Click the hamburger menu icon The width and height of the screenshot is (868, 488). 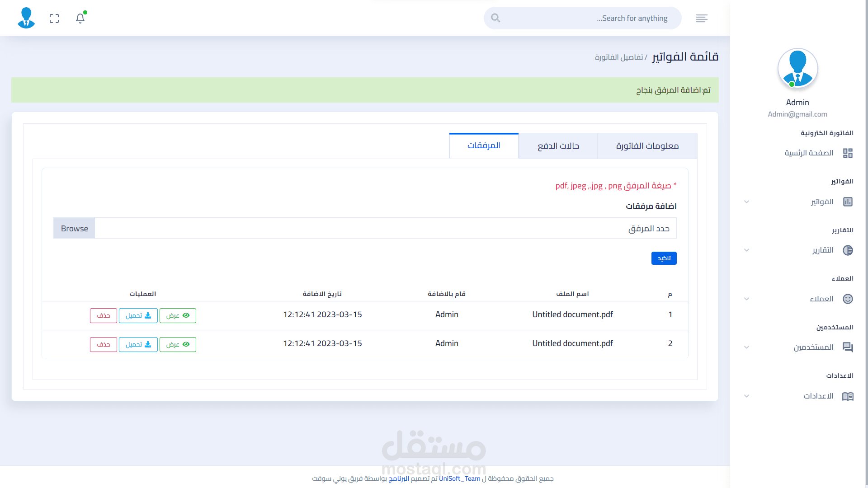702,18
